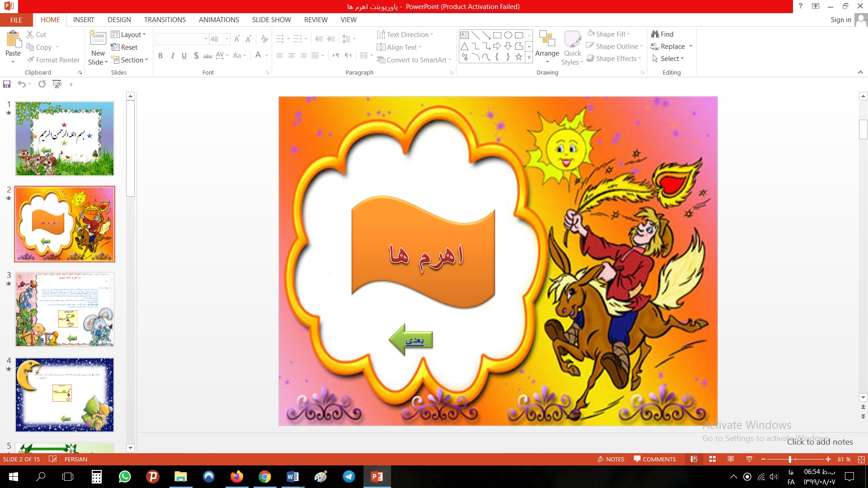This screenshot has width=868, height=488.
Task: Click the Format Painter tool
Action: click(53, 60)
